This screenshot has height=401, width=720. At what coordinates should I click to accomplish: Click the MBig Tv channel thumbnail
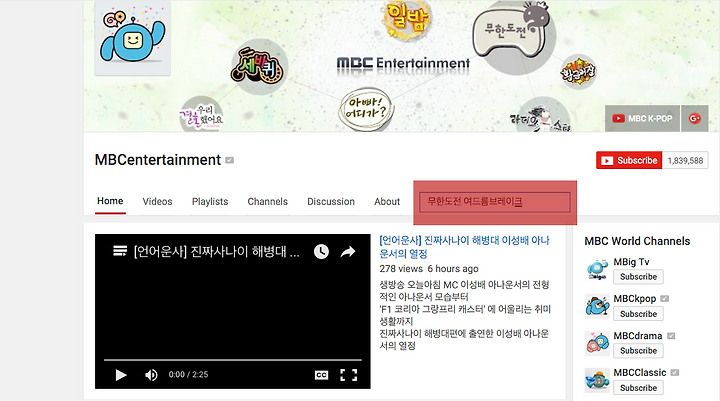tap(597, 270)
